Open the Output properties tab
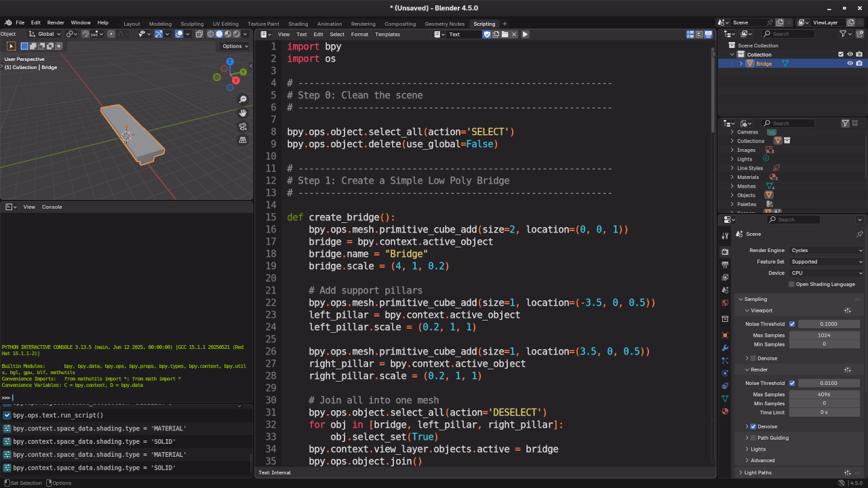This screenshot has width=868, height=488. coord(725,264)
